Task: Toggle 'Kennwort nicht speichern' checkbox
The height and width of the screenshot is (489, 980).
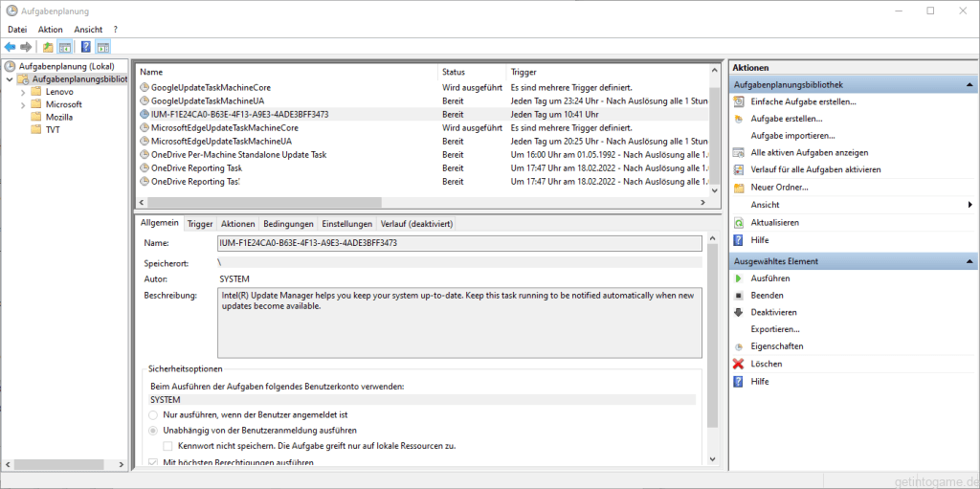Action: pos(169,446)
